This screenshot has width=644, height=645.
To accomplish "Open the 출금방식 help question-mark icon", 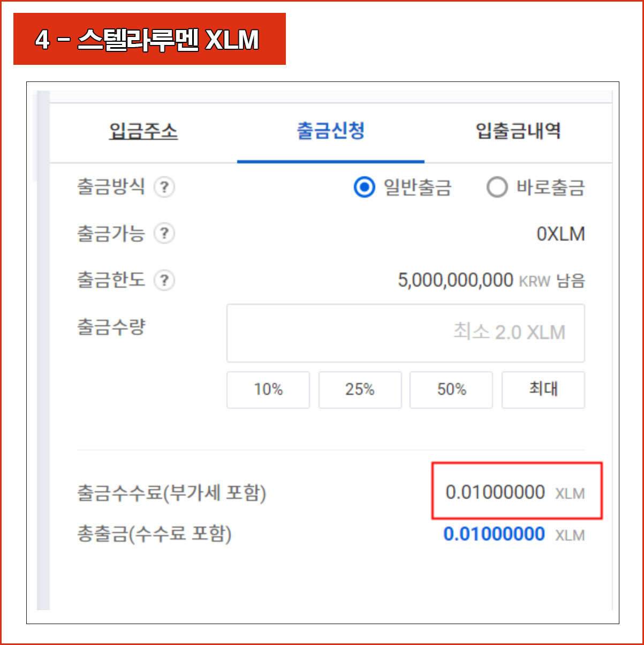I will [x=164, y=187].
